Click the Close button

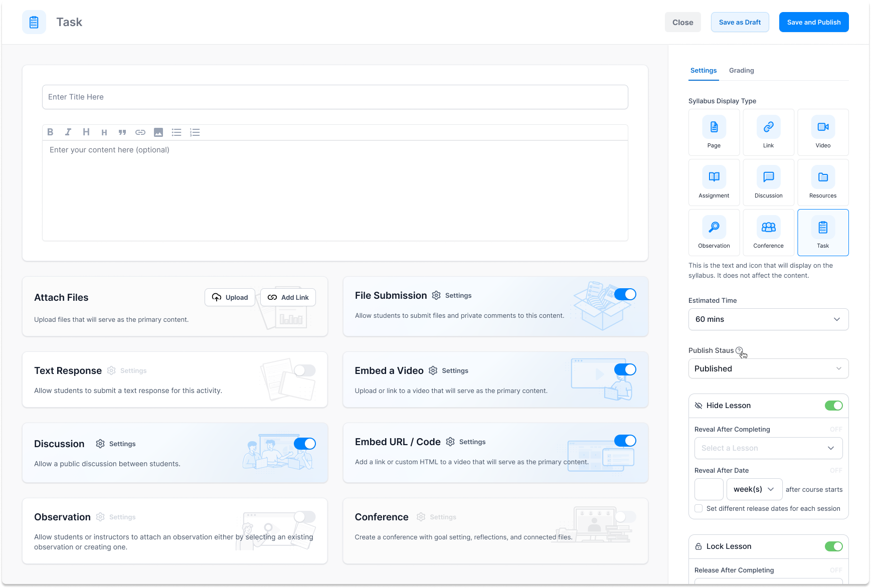tap(682, 23)
